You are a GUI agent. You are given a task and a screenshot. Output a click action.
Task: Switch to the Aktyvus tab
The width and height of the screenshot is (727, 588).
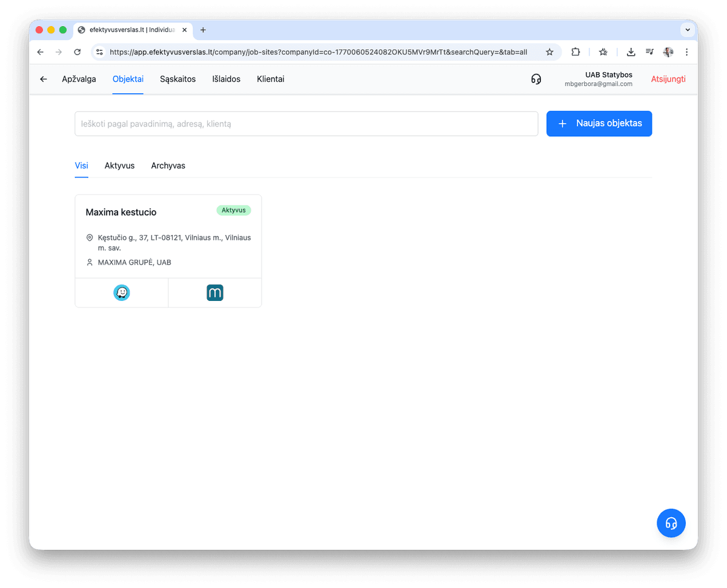(119, 165)
